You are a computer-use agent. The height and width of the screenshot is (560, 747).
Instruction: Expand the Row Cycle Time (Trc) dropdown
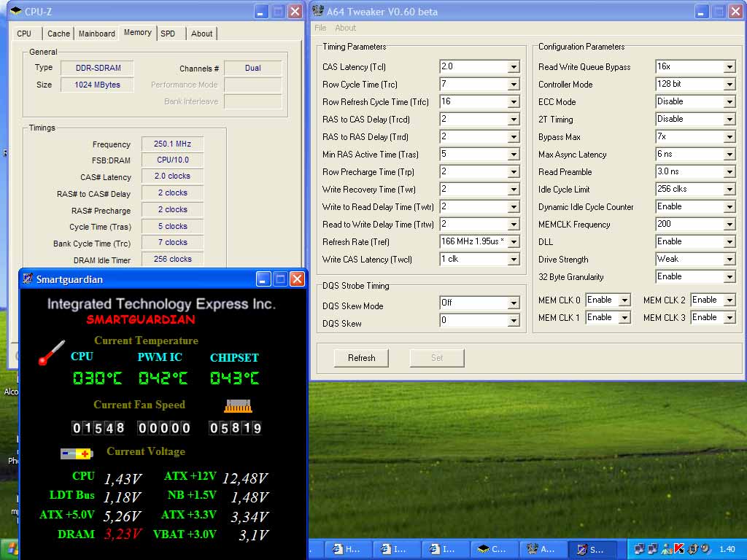(x=514, y=85)
